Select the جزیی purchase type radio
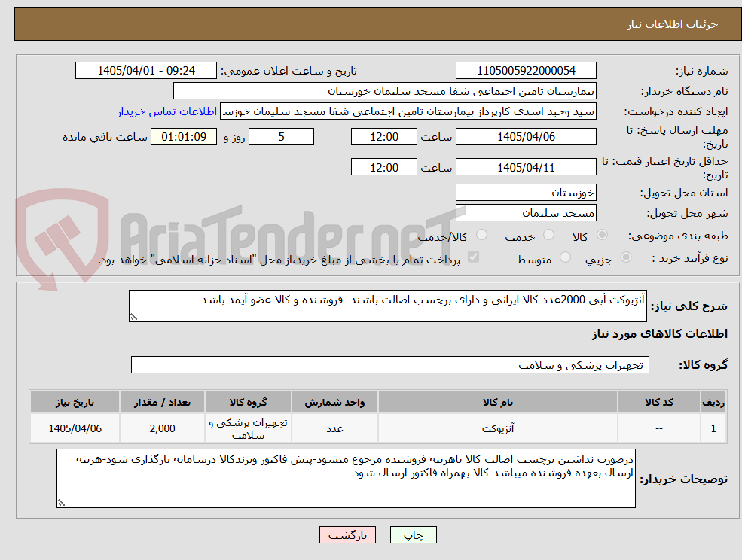This screenshot has height=560, width=742. 625,257
